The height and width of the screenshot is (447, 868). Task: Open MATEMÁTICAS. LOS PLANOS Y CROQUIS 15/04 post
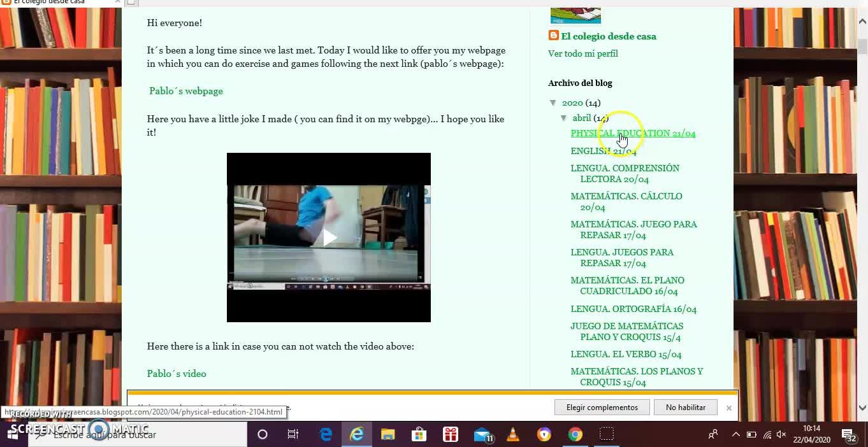(637, 376)
